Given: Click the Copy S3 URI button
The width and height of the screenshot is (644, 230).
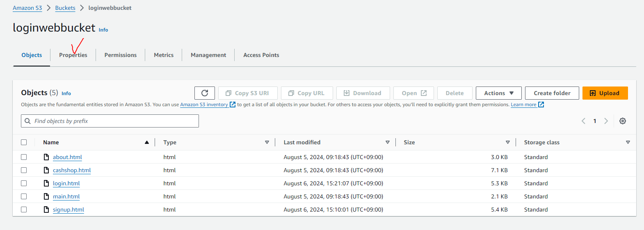Looking at the screenshot, I should [x=248, y=93].
